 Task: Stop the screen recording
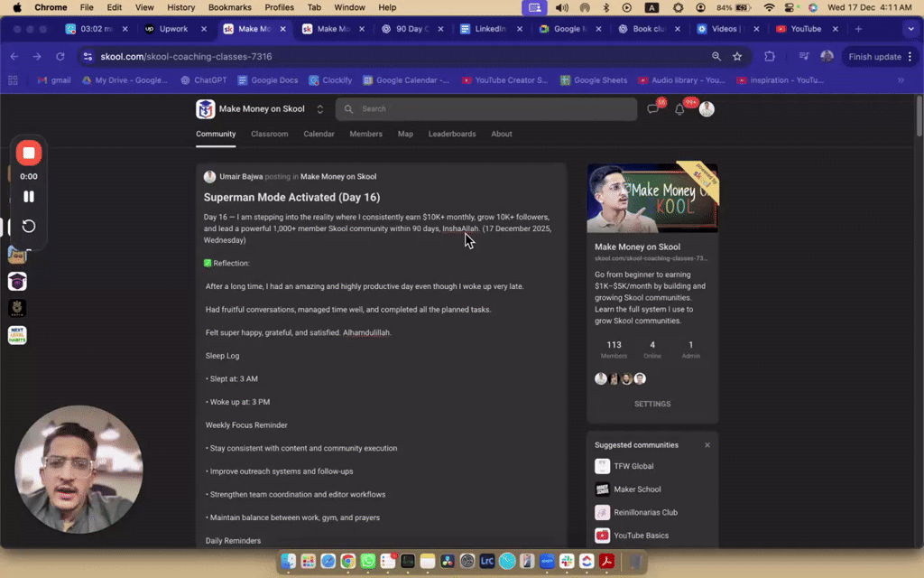[x=28, y=154]
